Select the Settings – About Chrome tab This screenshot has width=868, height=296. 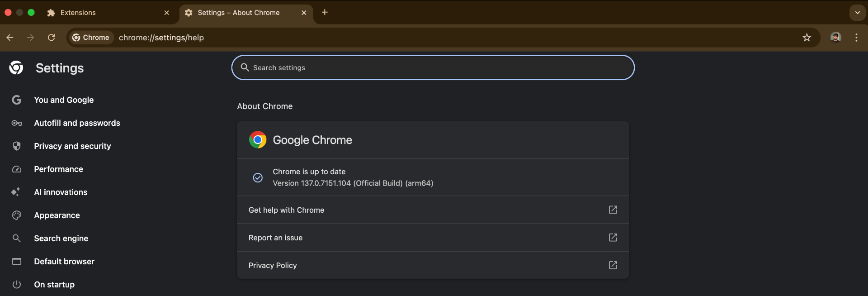pos(246,13)
